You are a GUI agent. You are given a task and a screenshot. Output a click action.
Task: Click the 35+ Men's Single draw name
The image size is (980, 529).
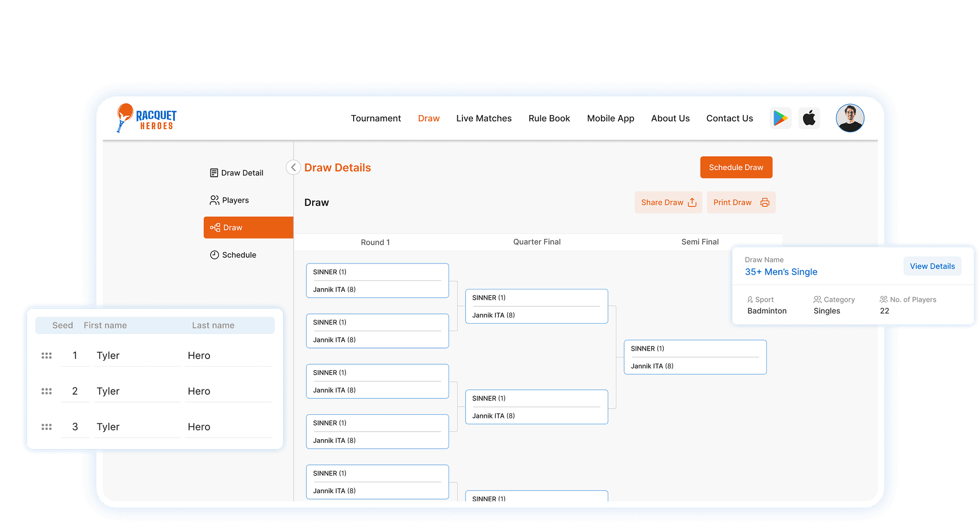(x=781, y=272)
